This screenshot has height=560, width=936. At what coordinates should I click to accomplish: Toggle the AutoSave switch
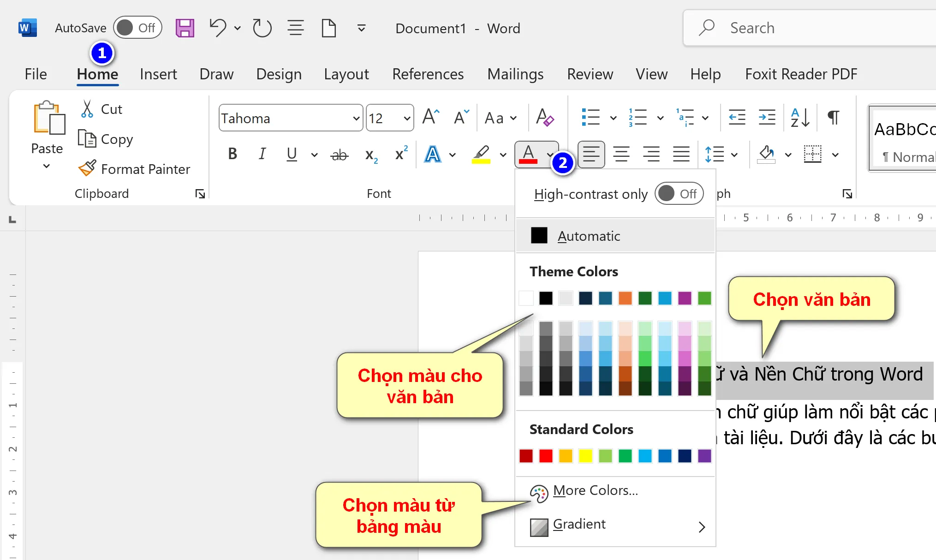tap(137, 28)
